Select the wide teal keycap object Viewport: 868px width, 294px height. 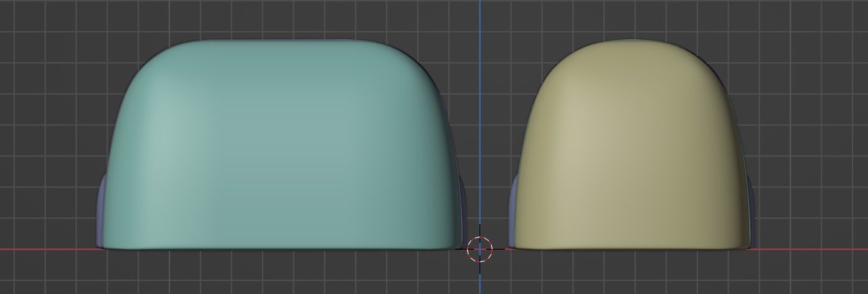click(x=281, y=145)
